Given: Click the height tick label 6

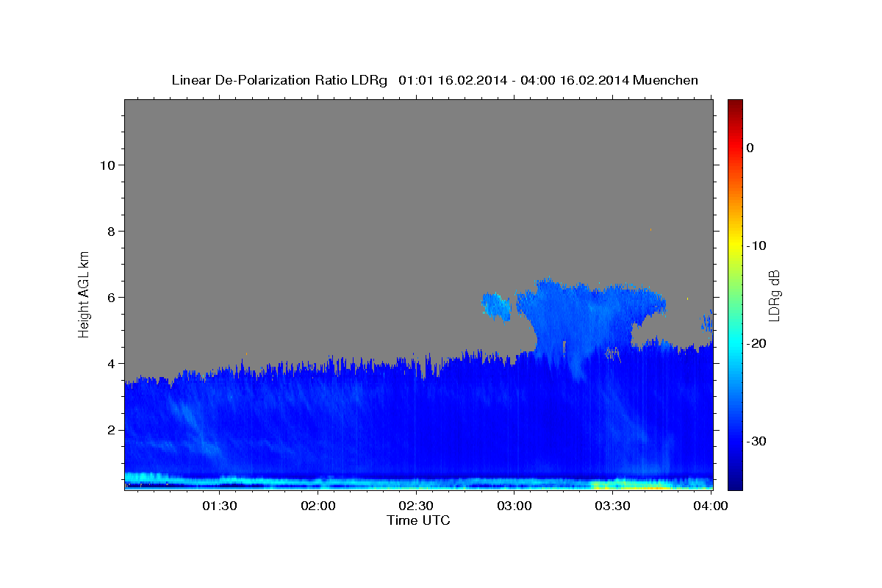Looking at the screenshot, I should click(x=110, y=297).
